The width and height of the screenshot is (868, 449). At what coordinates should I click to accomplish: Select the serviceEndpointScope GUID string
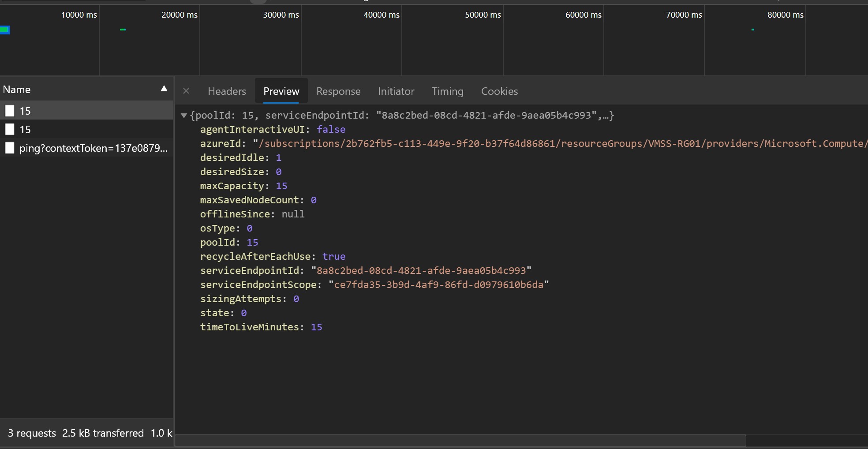pyautogui.click(x=438, y=284)
